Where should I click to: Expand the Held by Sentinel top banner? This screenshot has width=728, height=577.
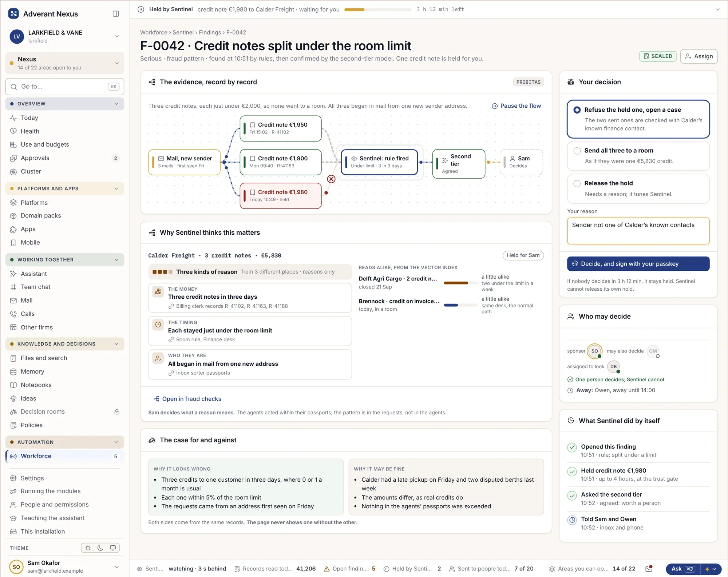(717, 9)
